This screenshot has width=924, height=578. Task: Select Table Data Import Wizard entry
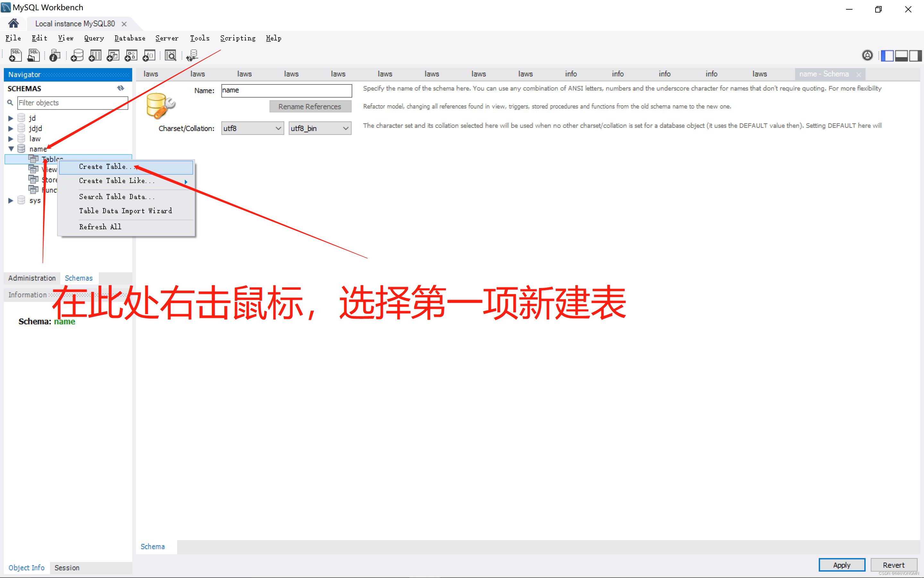[x=126, y=211]
